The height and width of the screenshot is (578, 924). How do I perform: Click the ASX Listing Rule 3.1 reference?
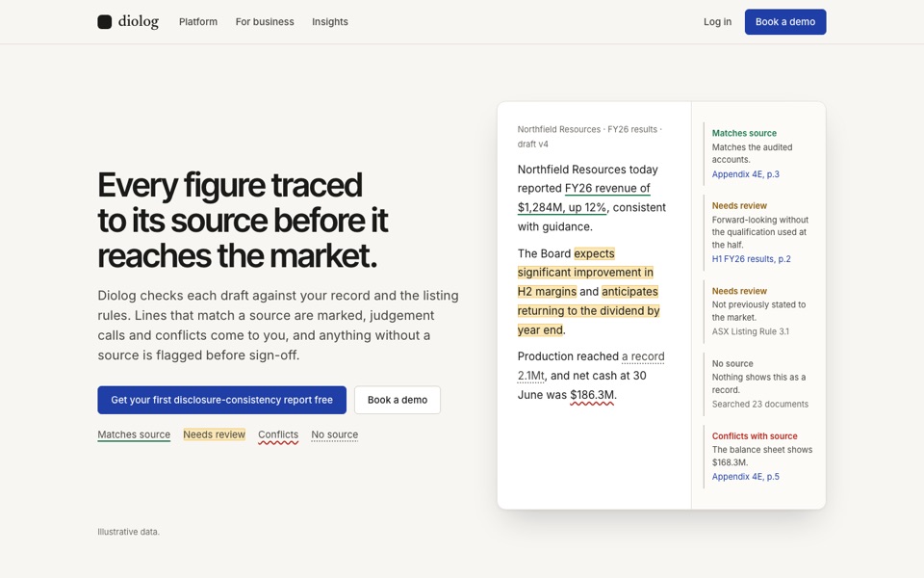coord(750,331)
